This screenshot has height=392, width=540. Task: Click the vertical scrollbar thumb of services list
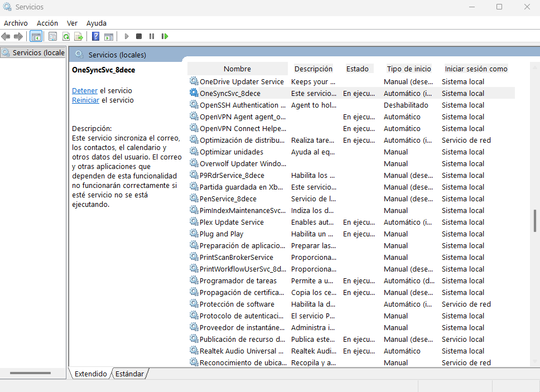pyautogui.click(x=534, y=221)
